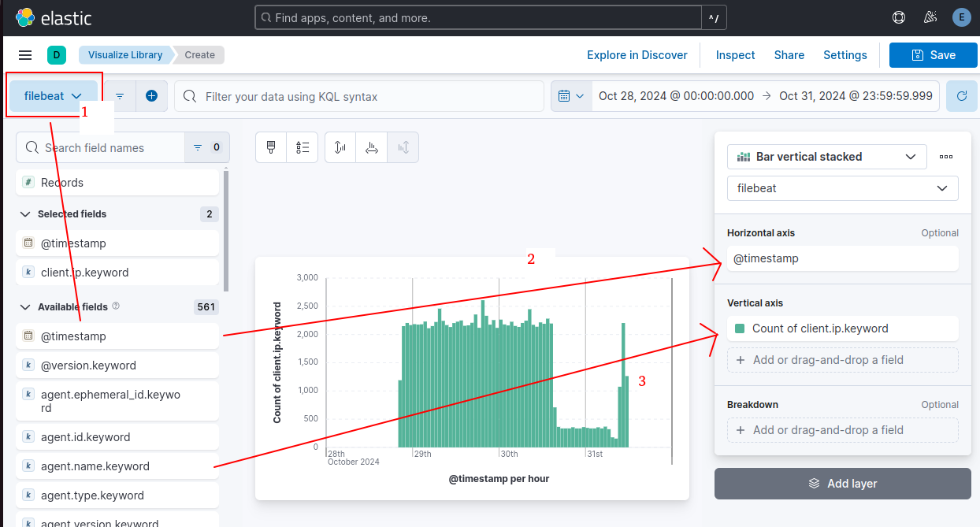Focus the Find apps, content search bar
Screen dimensions: 980x527
[478, 17]
